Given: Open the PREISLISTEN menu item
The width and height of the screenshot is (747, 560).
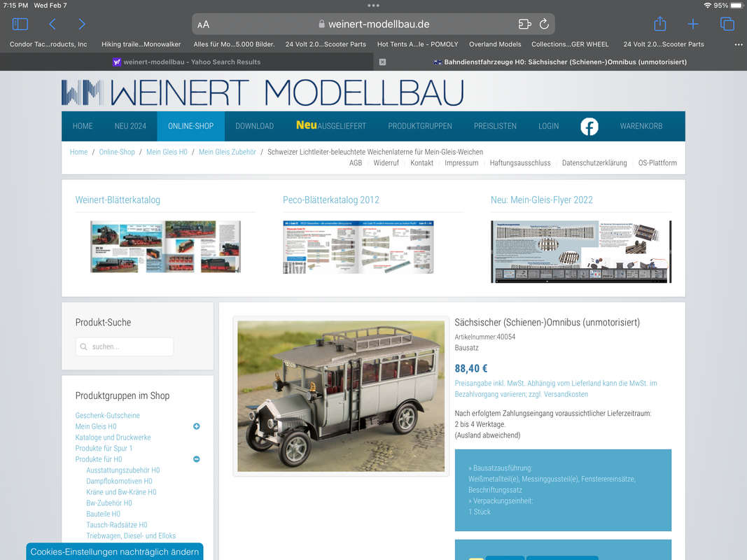Looking at the screenshot, I should pos(495,126).
